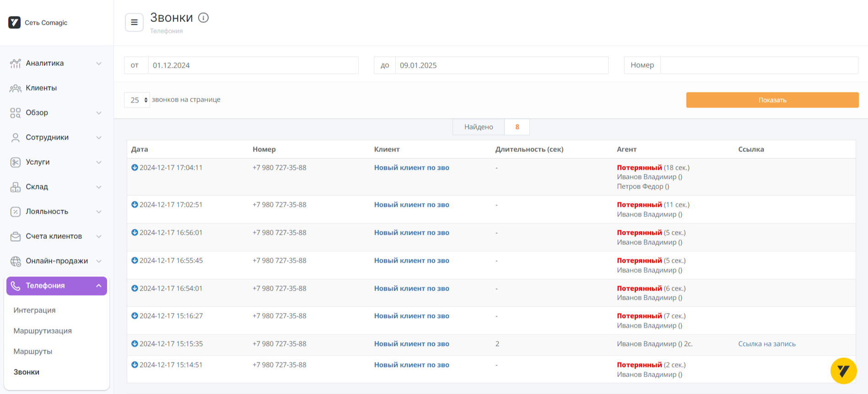Click incoming call icon for 17:02:51 call

coord(135,205)
